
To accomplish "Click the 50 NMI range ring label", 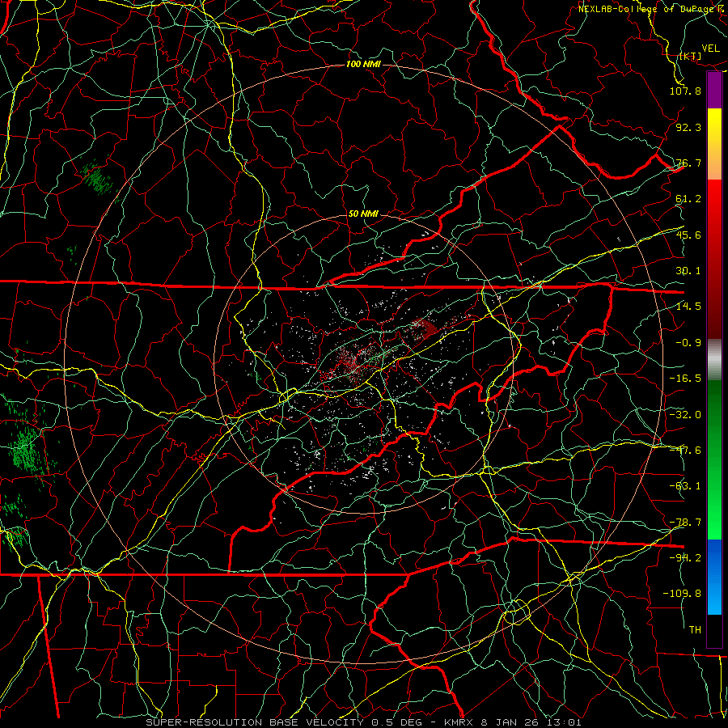I will click(363, 214).
